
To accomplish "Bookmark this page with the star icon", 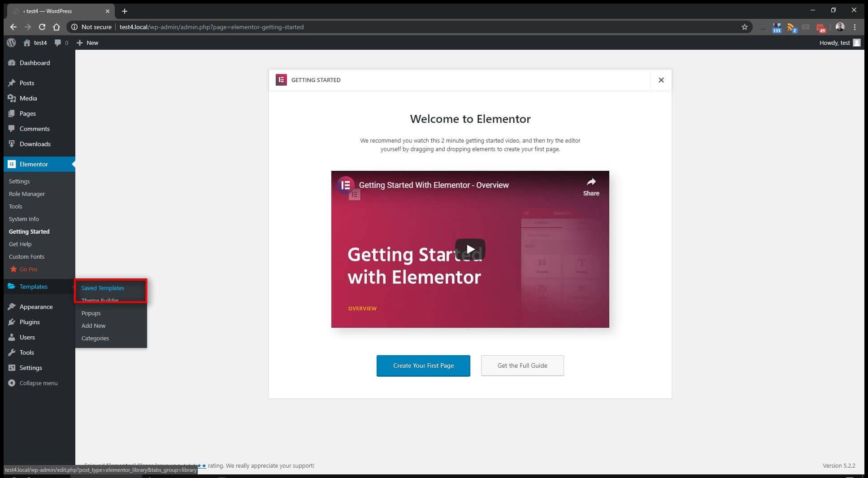I will [x=745, y=27].
